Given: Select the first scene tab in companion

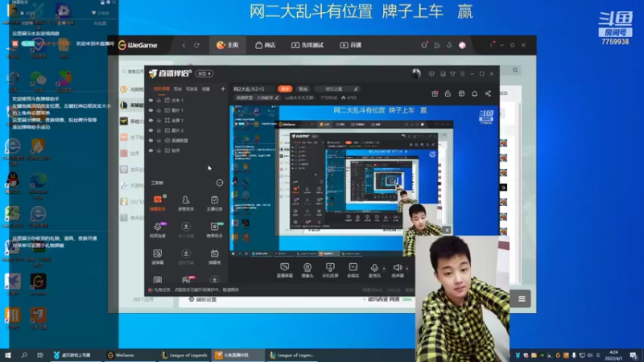Looking at the screenshot, I should [x=162, y=88].
